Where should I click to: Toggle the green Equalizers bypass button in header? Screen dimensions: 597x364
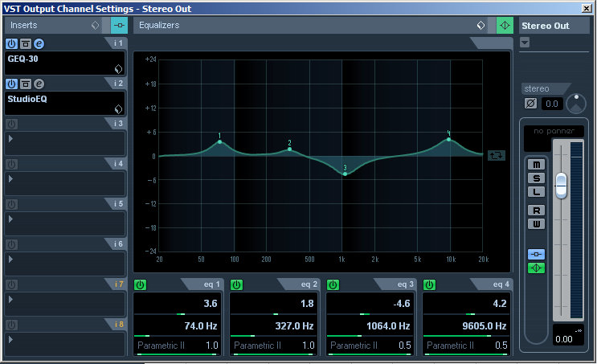click(x=505, y=26)
